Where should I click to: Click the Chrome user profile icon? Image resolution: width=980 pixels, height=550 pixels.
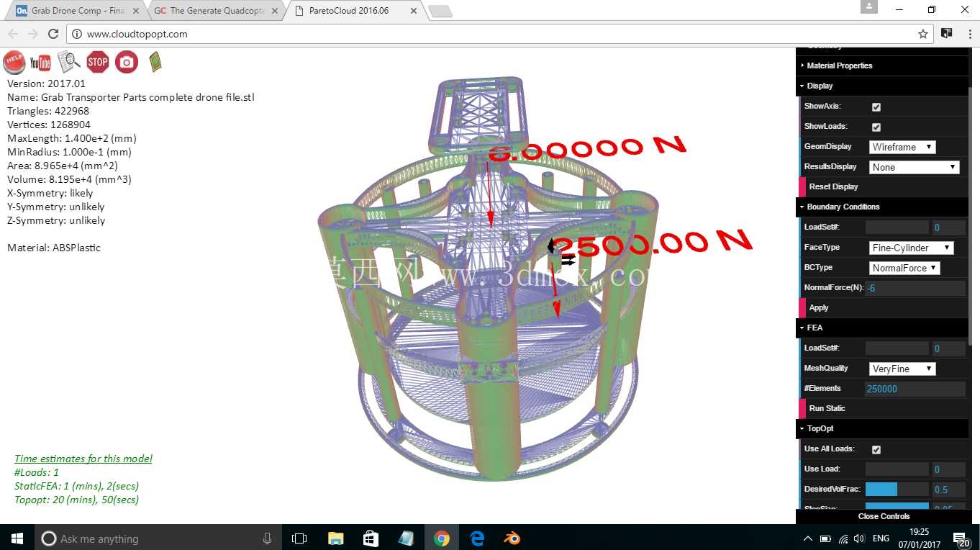[869, 6]
